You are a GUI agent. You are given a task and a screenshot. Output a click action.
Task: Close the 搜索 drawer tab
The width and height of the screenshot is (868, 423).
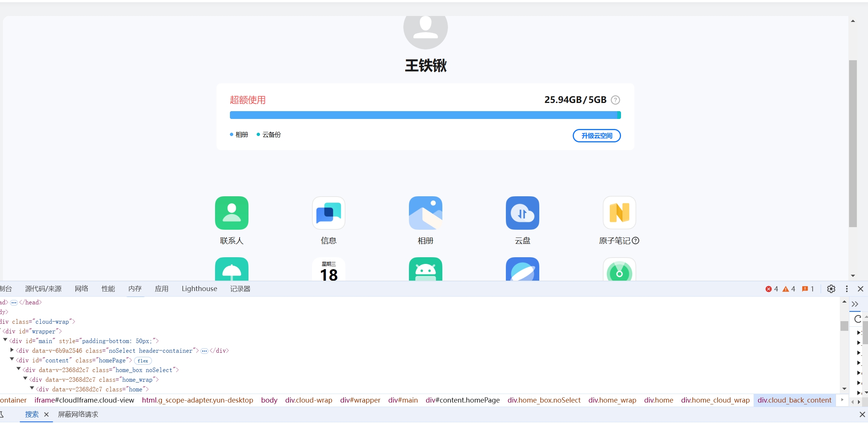click(x=46, y=414)
